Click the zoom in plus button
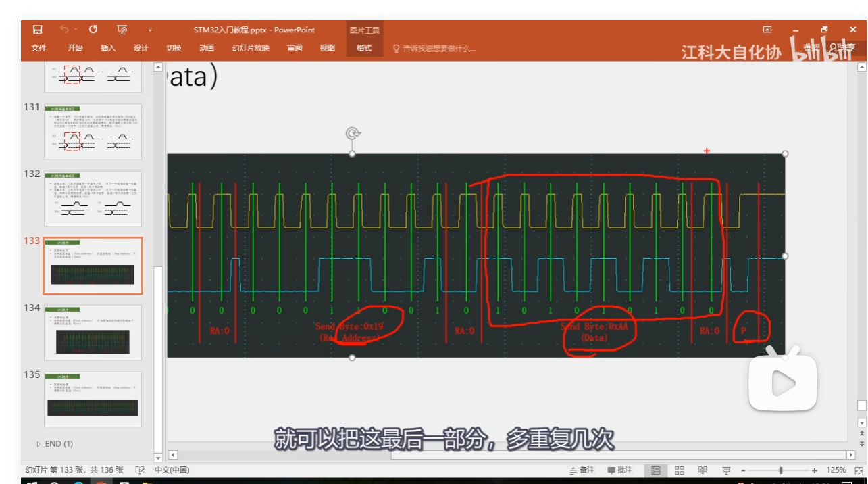 click(x=815, y=470)
